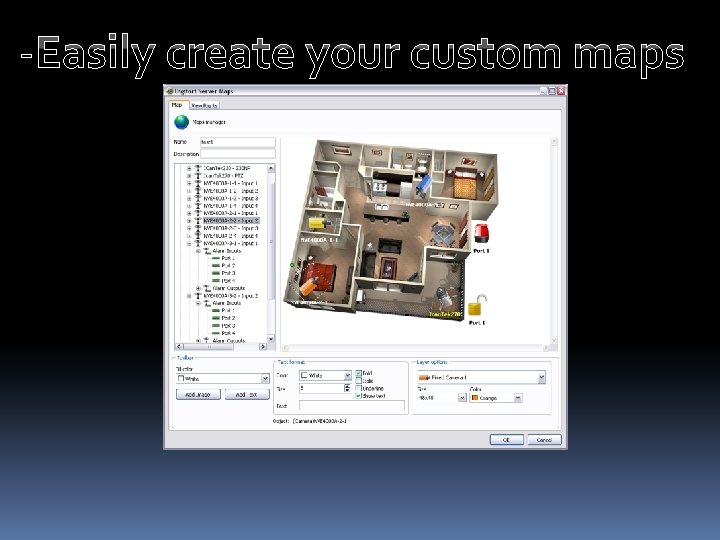720x540 pixels.
Task: Click camera icon of NVE4000A-1-1 Input 1 row
Action: (198, 183)
